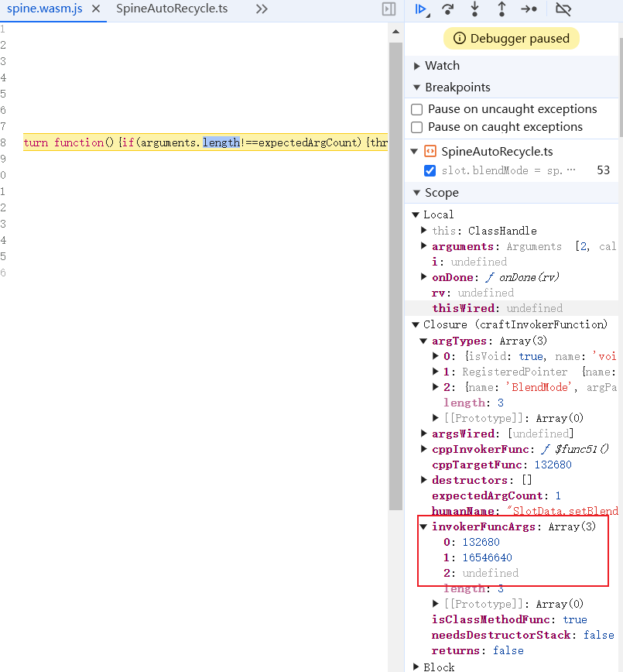Screen dimensions: 623x672
Task: Click the Step out of current function icon
Action: click(x=501, y=9)
